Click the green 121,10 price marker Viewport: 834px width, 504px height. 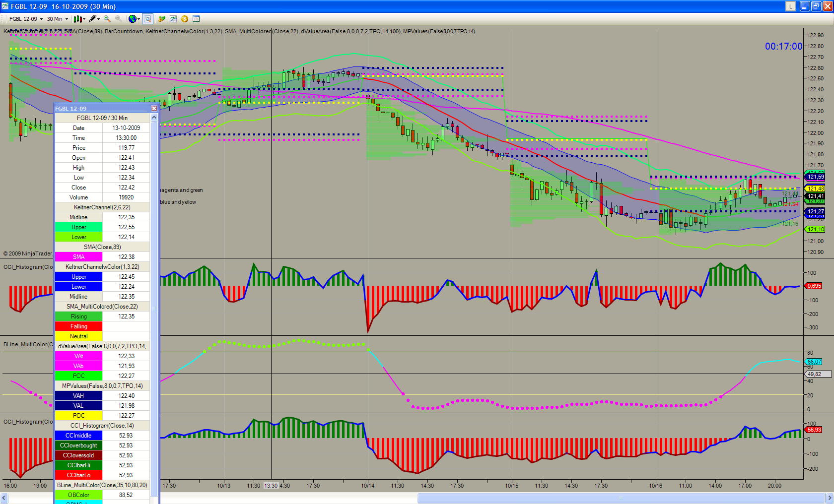click(x=815, y=229)
